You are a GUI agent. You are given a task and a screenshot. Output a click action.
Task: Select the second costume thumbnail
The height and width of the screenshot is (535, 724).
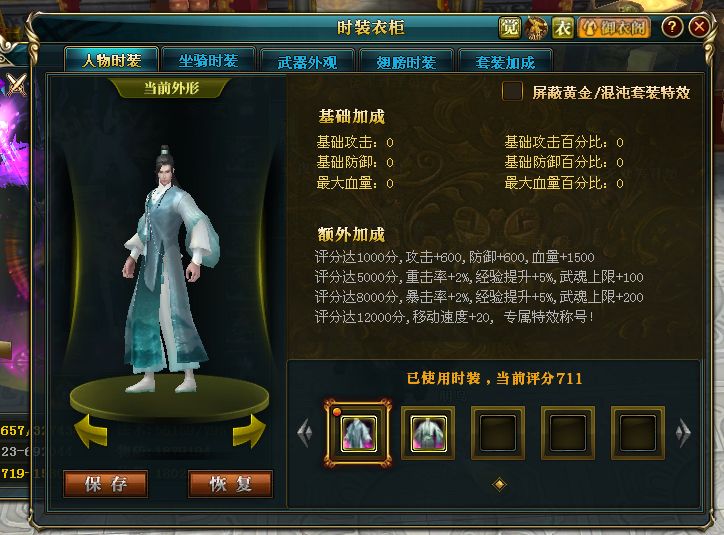coord(428,433)
